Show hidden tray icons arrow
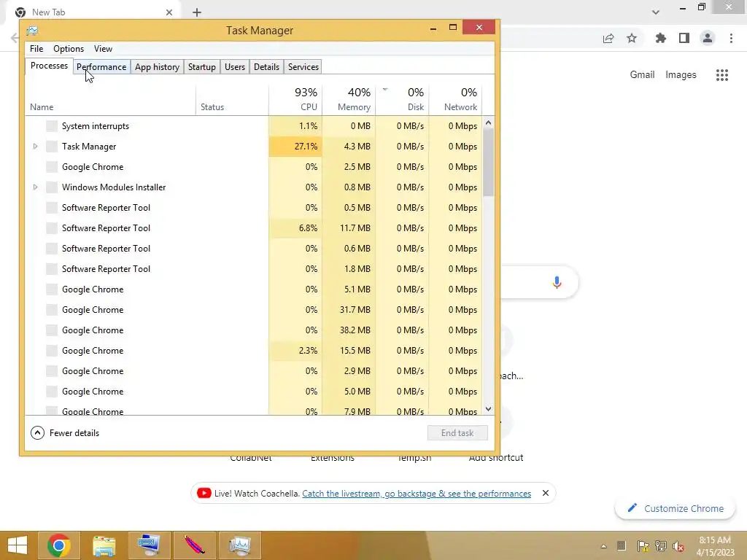This screenshot has height=560, width=747. [x=603, y=546]
